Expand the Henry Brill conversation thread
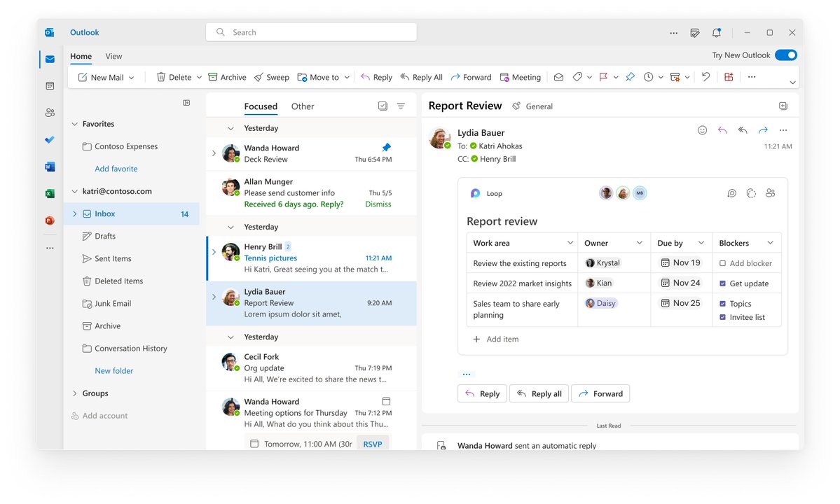The width and height of the screenshot is (840, 504). coord(214,252)
